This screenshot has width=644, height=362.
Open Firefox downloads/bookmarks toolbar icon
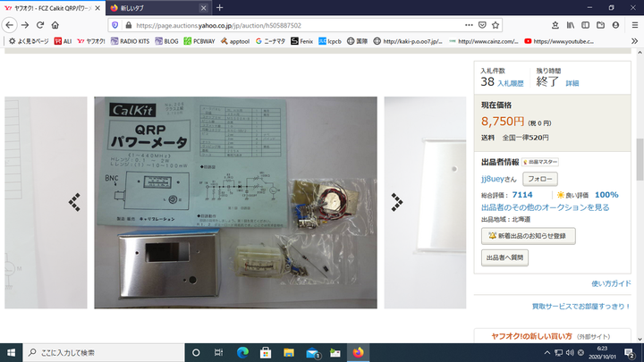[x=555, y=25]
